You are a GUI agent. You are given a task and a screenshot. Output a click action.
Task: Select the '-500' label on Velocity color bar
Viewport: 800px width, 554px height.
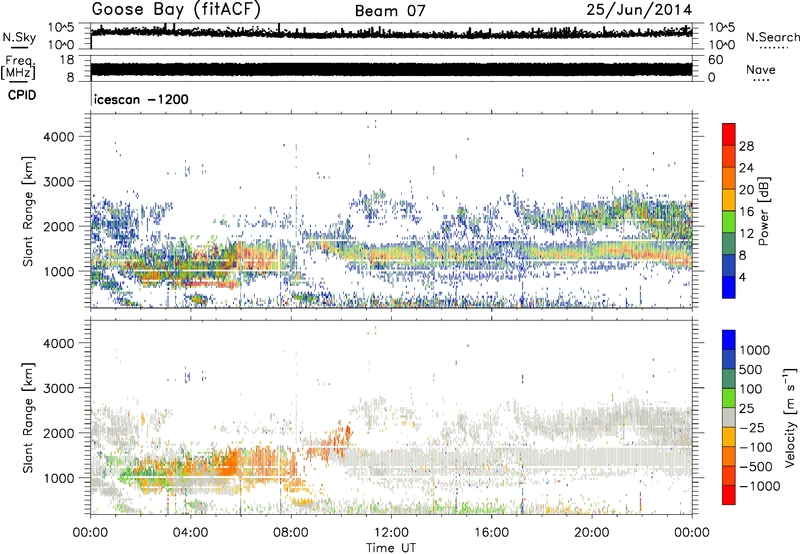(756, 467)
